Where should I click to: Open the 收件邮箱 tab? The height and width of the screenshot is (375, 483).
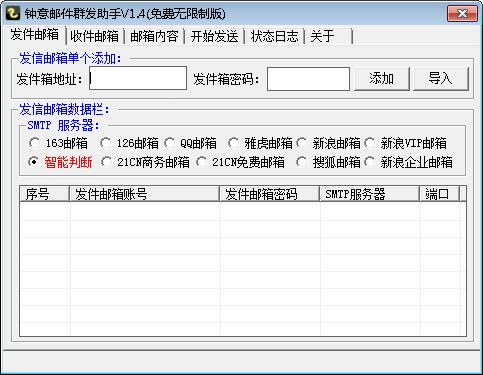coord(94,36)
